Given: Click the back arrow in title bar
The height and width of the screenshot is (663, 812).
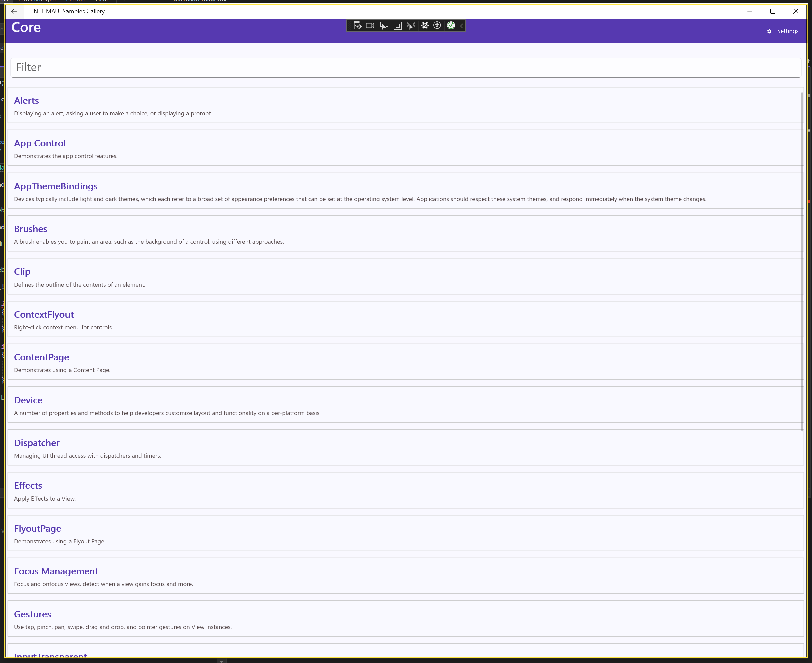Looking at the screenshot, I should pyautogui.click(x=14, y=11).
